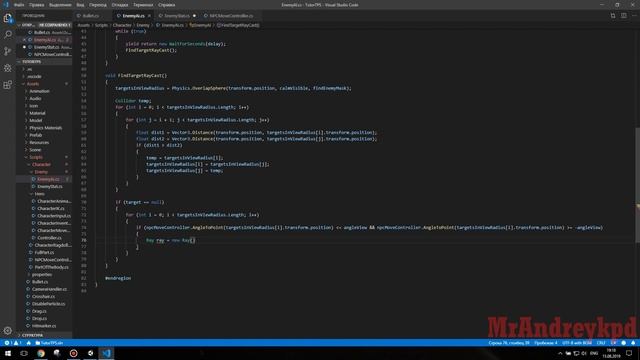Open the Правка menu

click(x=36, y=5)
